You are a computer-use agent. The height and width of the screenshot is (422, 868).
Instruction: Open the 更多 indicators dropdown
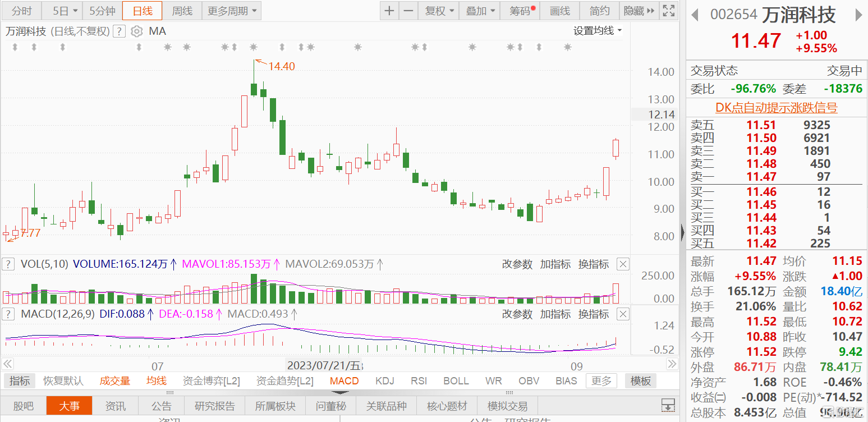tap(601, 381)
